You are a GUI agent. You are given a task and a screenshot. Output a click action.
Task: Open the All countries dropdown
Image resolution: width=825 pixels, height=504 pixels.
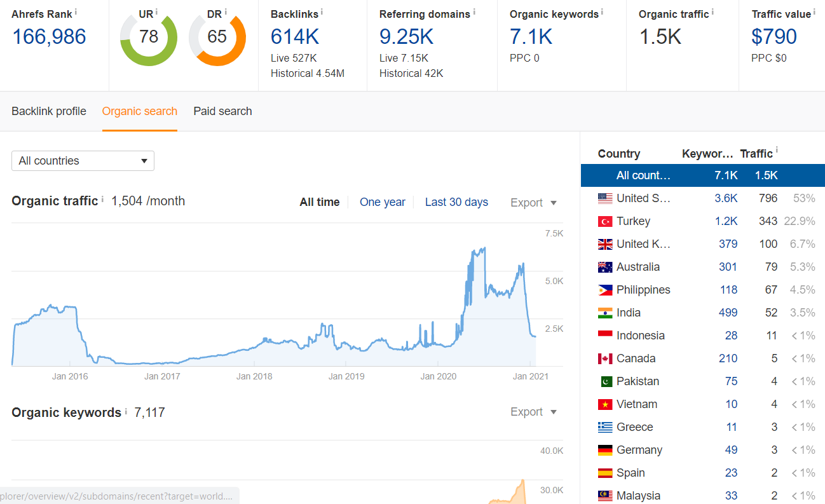pyautogui.click(x=83, y=161)
